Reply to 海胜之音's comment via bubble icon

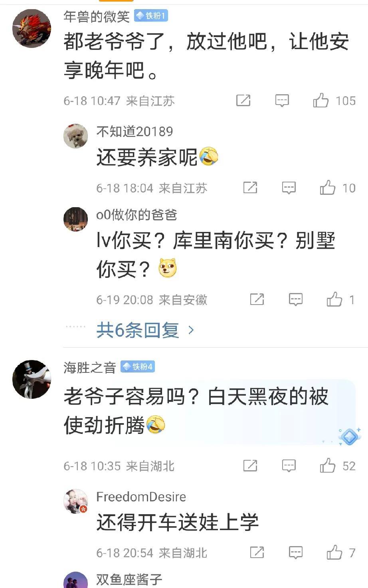coord(289,465)
